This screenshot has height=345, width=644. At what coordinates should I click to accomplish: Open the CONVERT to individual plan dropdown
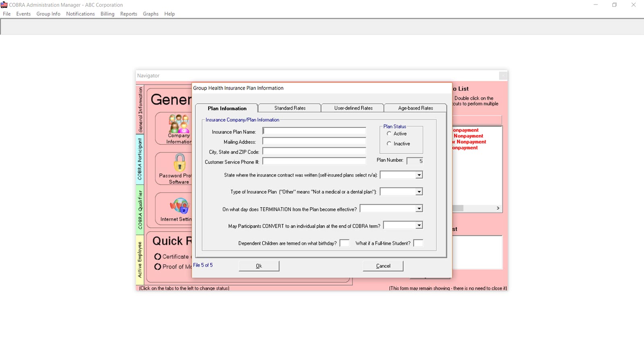pyautogui.click(x=419, y=226)
